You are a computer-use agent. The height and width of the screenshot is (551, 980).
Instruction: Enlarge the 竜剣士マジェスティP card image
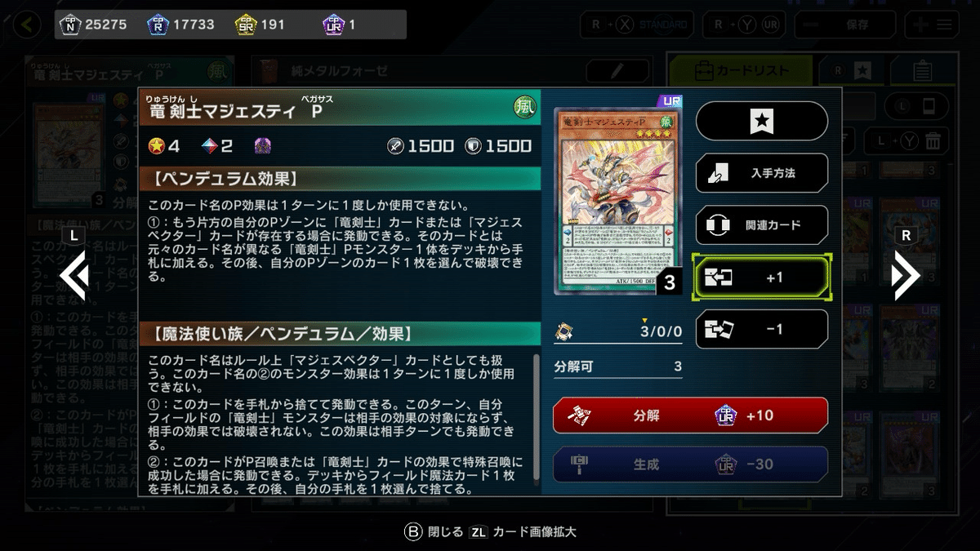coord(617,200)
